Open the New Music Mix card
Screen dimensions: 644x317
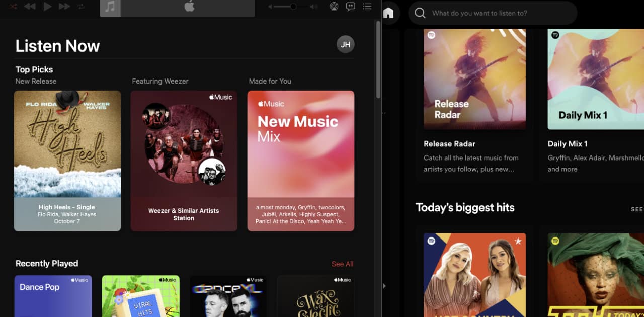[301, 161]
